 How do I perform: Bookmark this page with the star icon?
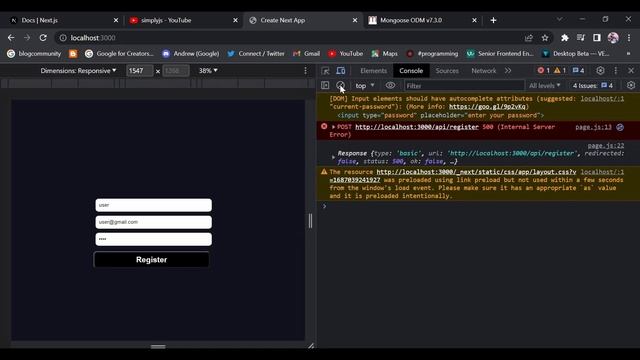545,38
